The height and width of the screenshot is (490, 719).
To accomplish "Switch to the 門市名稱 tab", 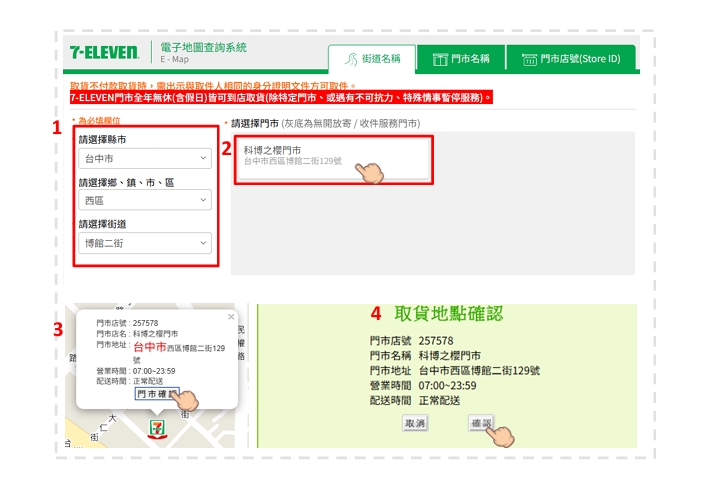I will [x=461, y=59].
